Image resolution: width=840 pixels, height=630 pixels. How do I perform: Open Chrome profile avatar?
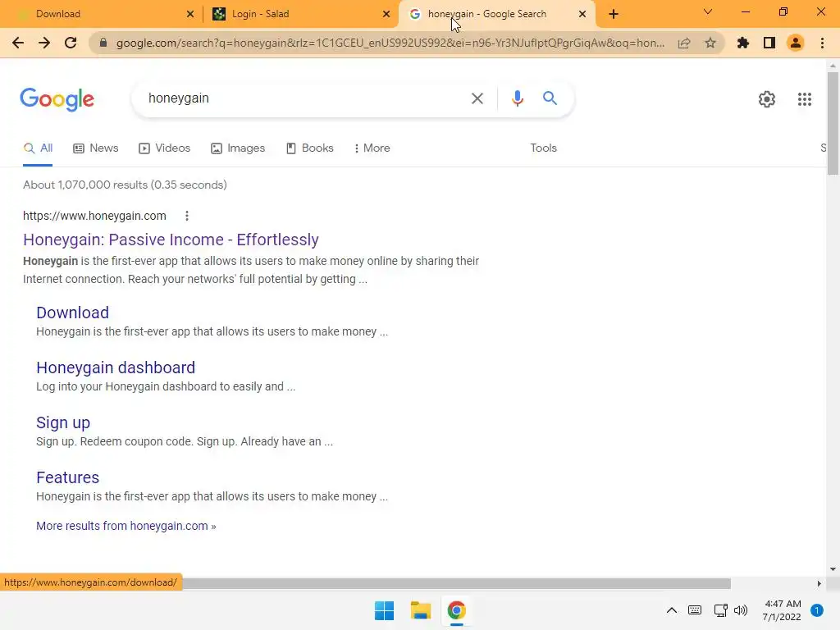[796, 43]
